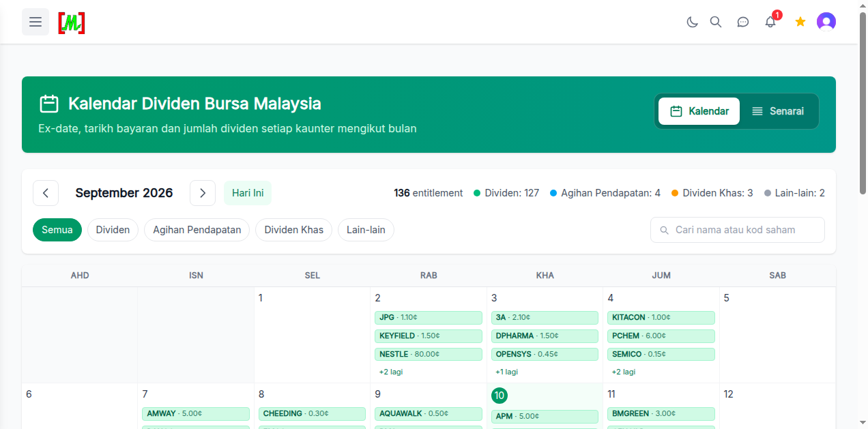Select the Lain-lain filter chip
868x429 pixels.
[x=366, y=230]
